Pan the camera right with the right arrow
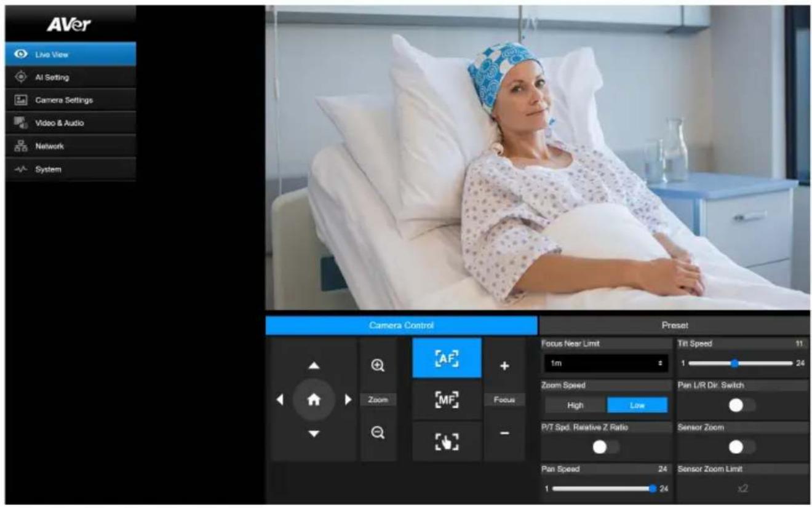Viewport: 812px width, 508px height. click(348, 399)
